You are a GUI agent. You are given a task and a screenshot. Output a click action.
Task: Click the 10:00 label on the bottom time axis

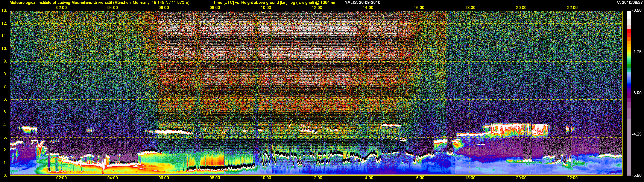coord(266,178)
